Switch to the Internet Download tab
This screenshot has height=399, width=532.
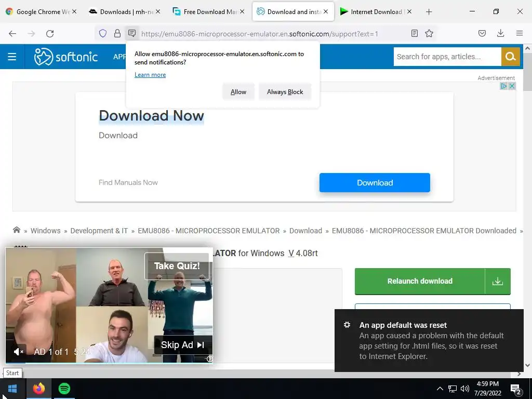(x=375, y=12)
